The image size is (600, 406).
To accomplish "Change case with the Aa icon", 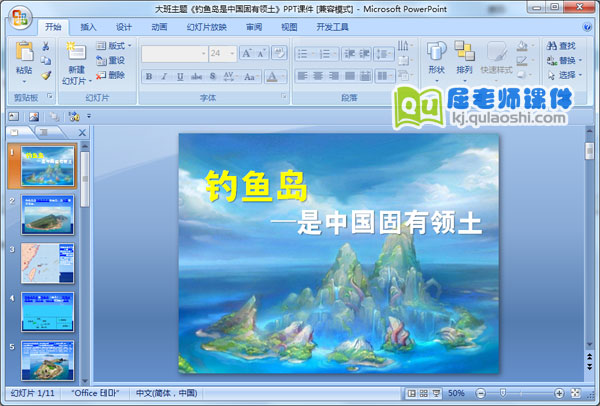I will (250, 77).
